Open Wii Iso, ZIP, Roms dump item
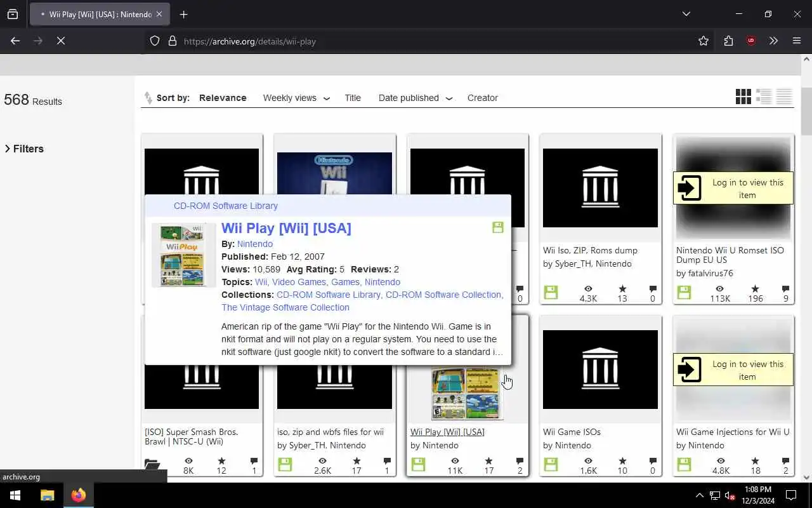 coord(590,250)
